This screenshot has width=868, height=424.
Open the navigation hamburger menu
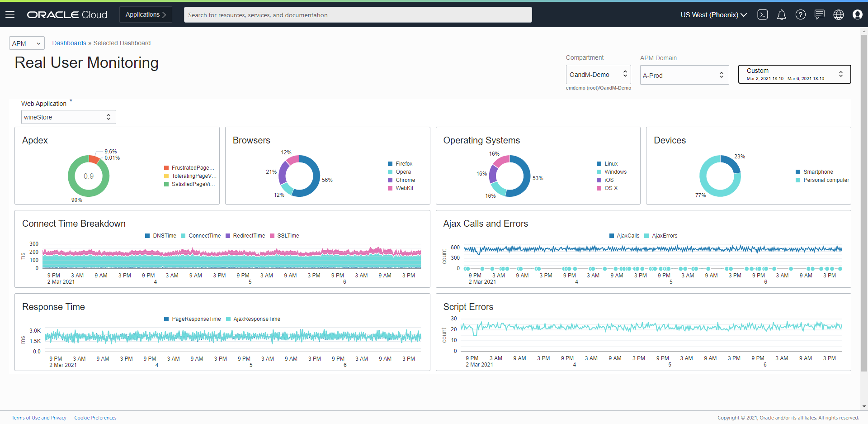(10, 14)
